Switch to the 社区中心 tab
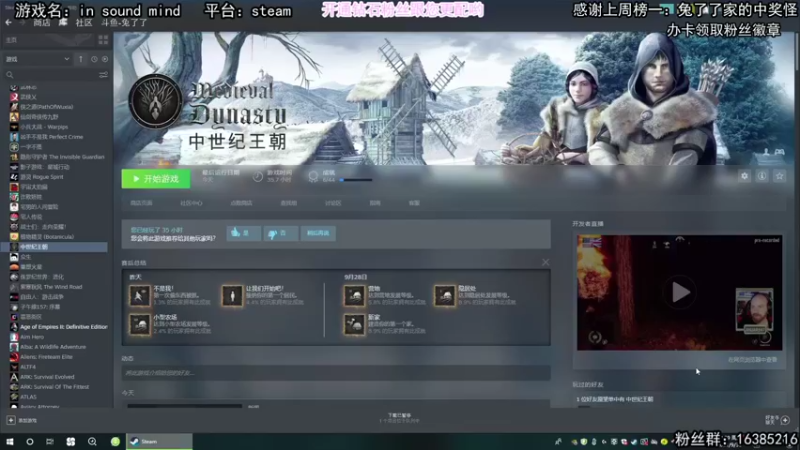The width and height of the screenshot is (800, 450). [191, 203]
